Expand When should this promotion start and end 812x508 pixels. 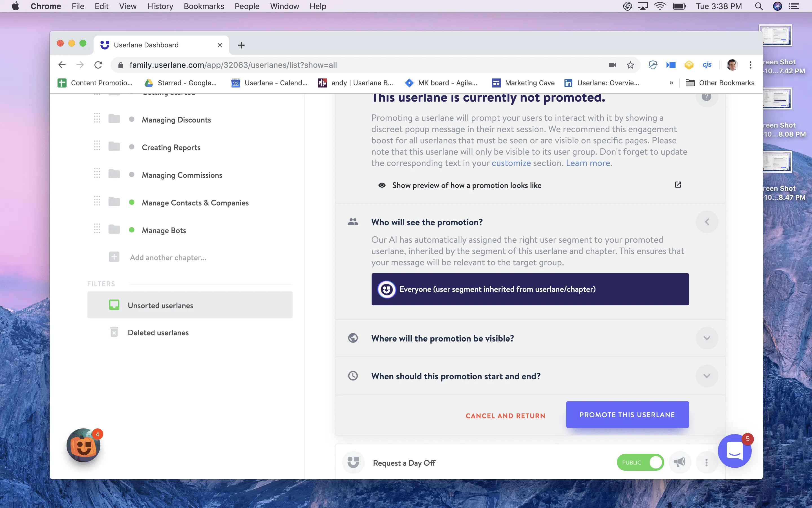point(707,376)
